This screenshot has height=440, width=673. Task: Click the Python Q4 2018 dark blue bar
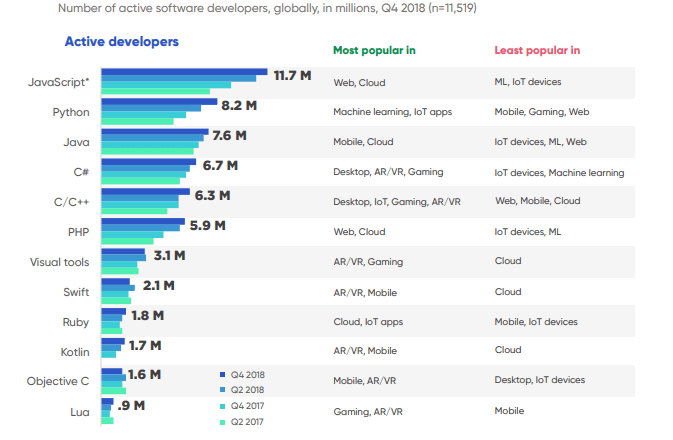[x=160, y=102]
